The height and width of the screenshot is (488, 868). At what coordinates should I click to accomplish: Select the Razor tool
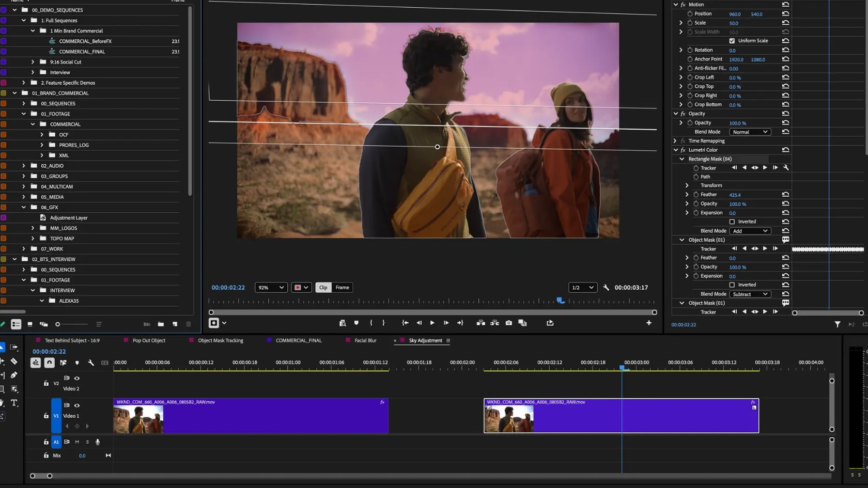14,361
